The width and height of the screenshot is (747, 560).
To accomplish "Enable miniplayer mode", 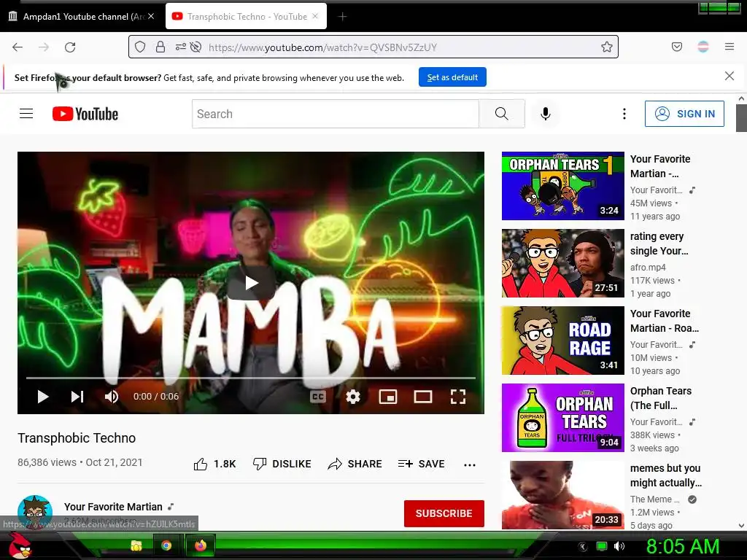I will 388,397.
